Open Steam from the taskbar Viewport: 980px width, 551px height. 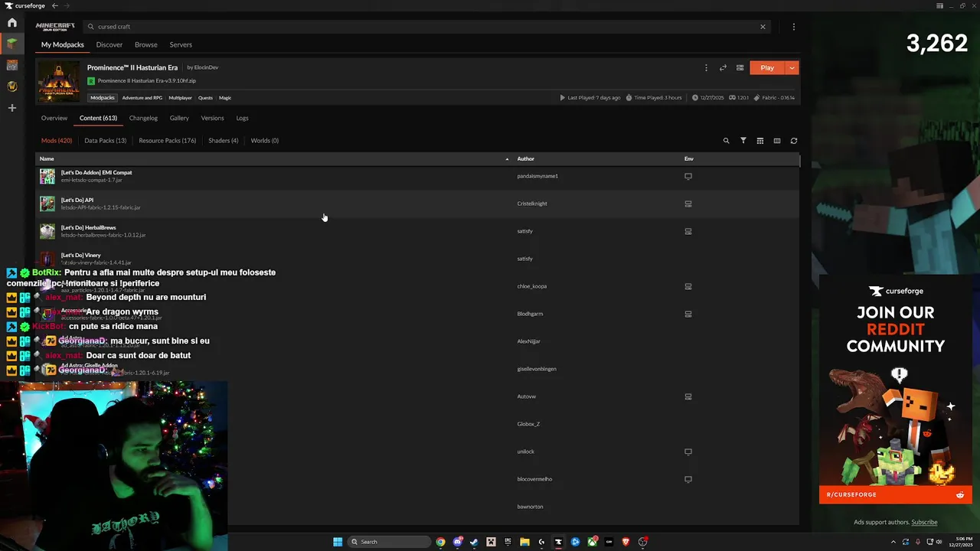(474, 542)
